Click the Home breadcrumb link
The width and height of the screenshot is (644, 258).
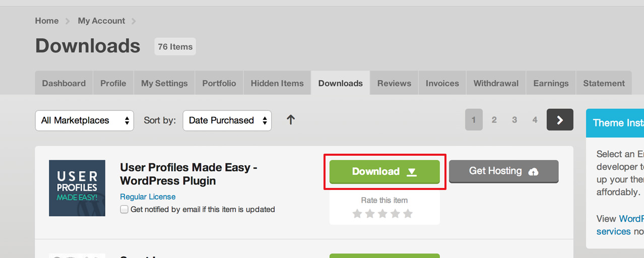pyautogui.click(x=47, y=21)
